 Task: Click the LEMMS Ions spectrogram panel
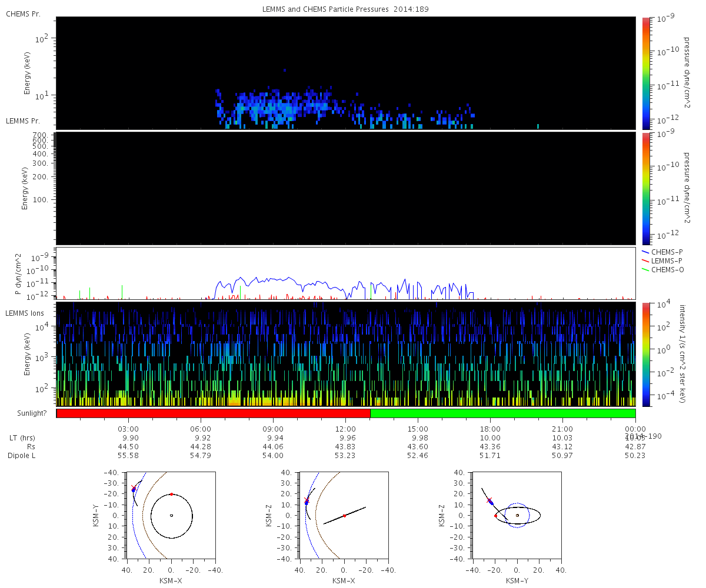[x=346, y=354]
